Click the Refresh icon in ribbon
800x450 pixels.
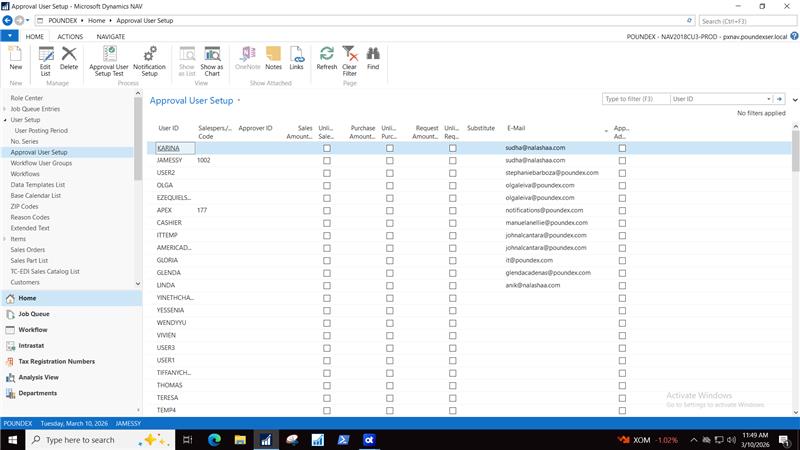point(326,58)
